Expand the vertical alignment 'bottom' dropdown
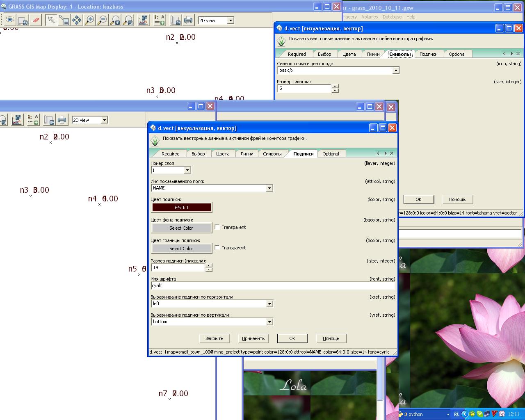Screen dimensions: 525x420 (x=269, y=322)
